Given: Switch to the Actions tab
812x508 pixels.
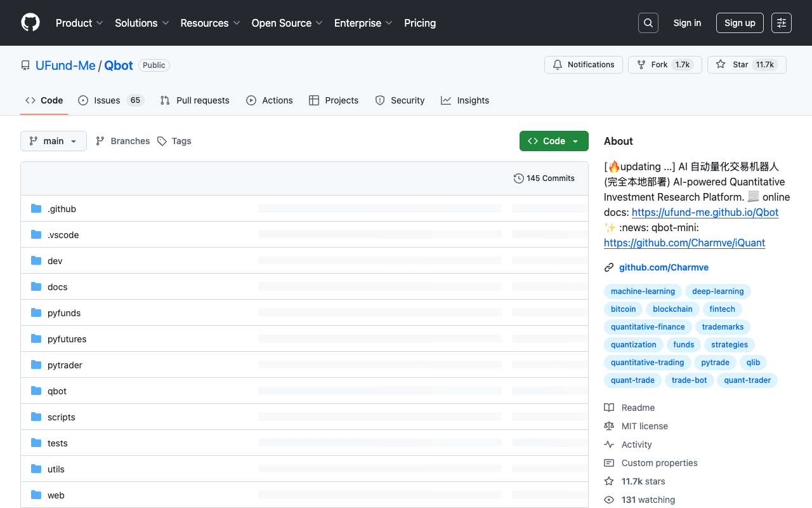Looking at the screenshot, I should click(270, 100).
